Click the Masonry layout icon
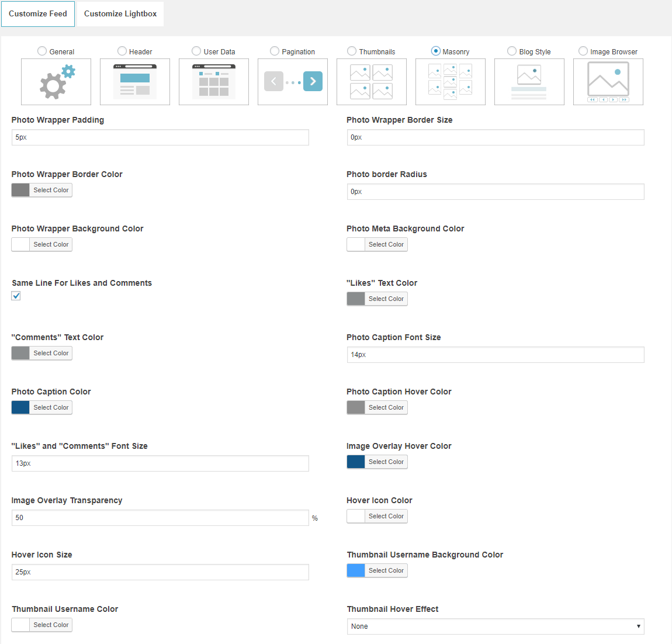672x644 pixels. tap(451, 82)
